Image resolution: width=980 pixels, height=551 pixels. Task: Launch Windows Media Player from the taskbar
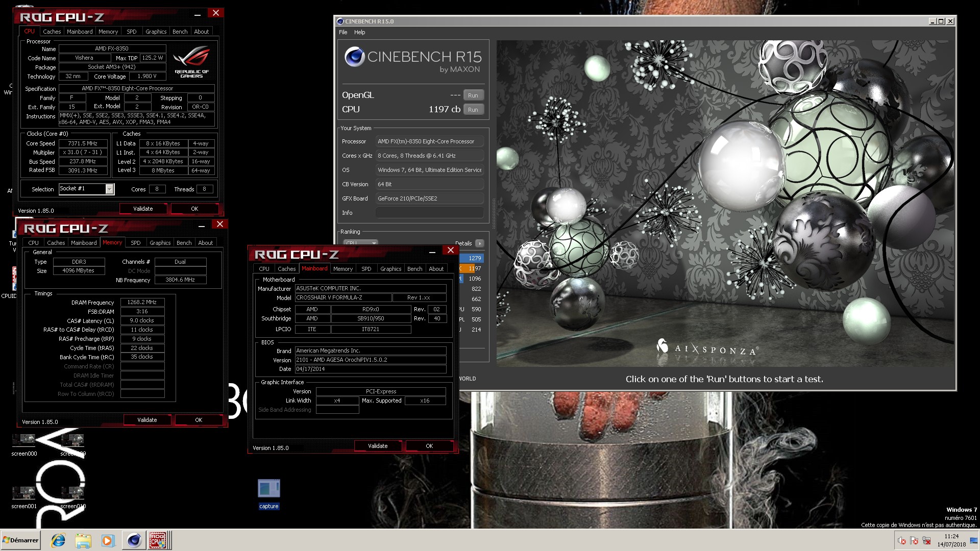108,540
